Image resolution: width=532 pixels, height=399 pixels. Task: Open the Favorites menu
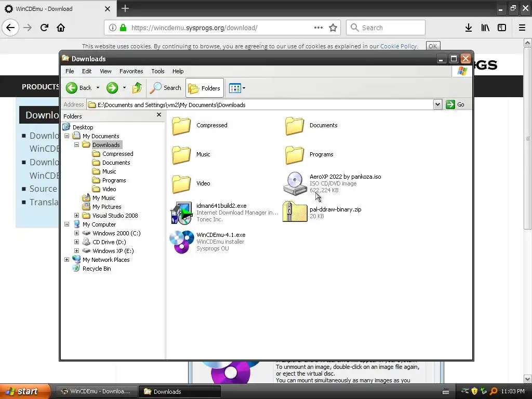click(x=131, y=71)
